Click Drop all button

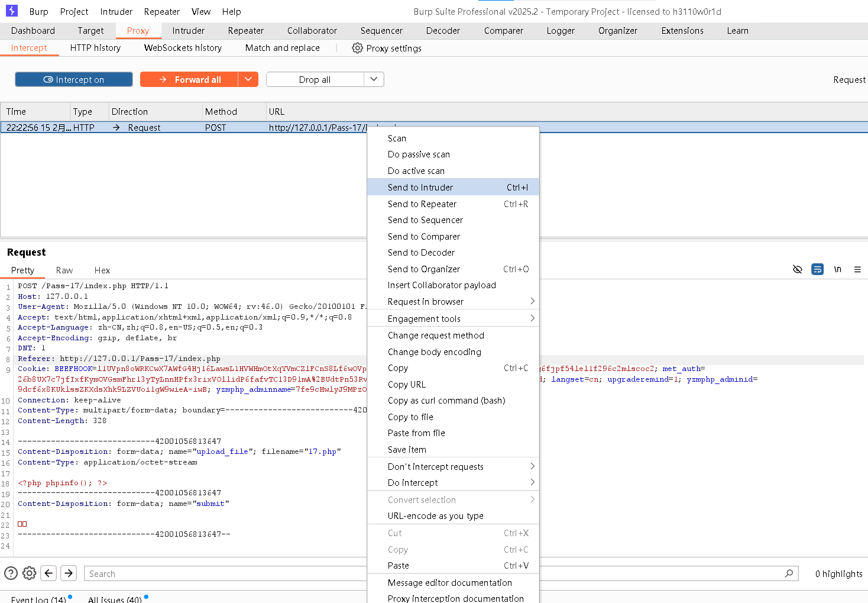[x=315, y=79]
